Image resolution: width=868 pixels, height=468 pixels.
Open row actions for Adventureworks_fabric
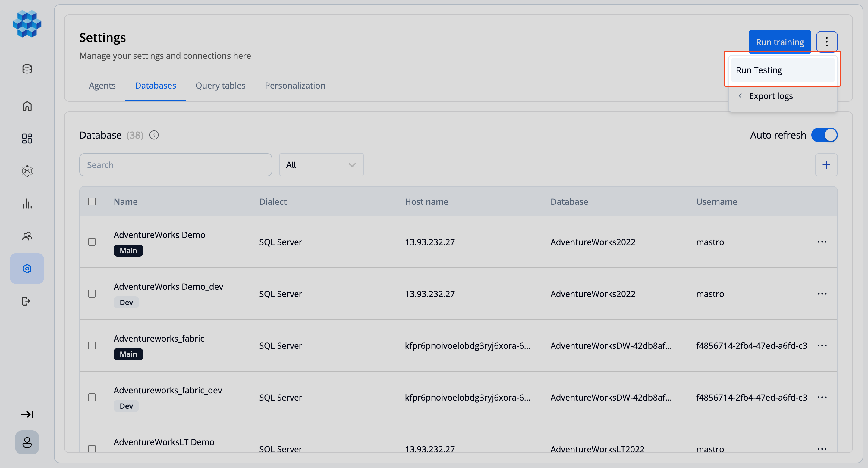point(822,346)
